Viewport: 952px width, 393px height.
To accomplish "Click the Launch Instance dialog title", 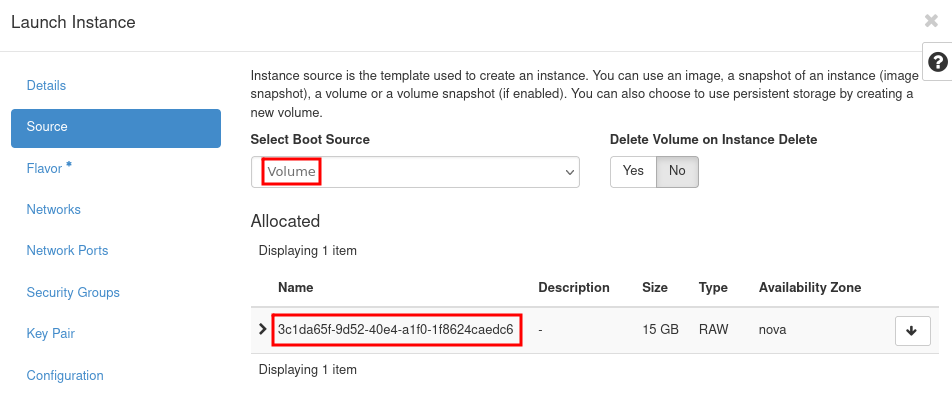I will [73, 22].
